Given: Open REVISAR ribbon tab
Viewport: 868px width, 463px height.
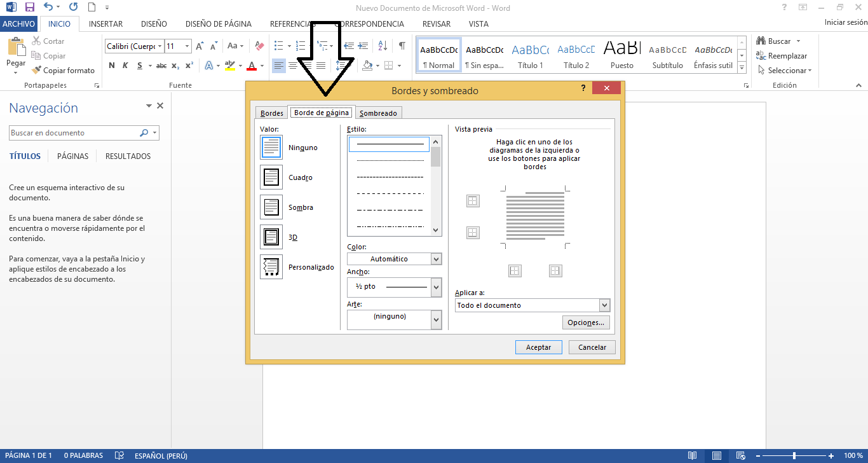Looking at the screenshot, I should [437, 24].
